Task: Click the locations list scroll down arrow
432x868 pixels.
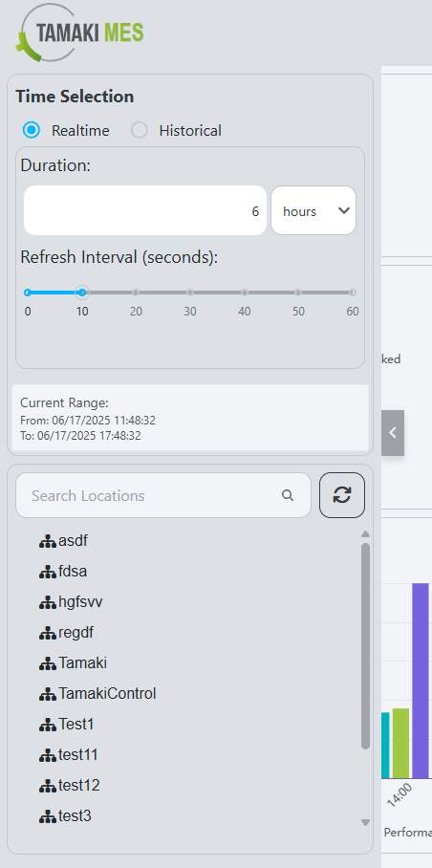Action: pyautogui.click(x=365, y=823)
